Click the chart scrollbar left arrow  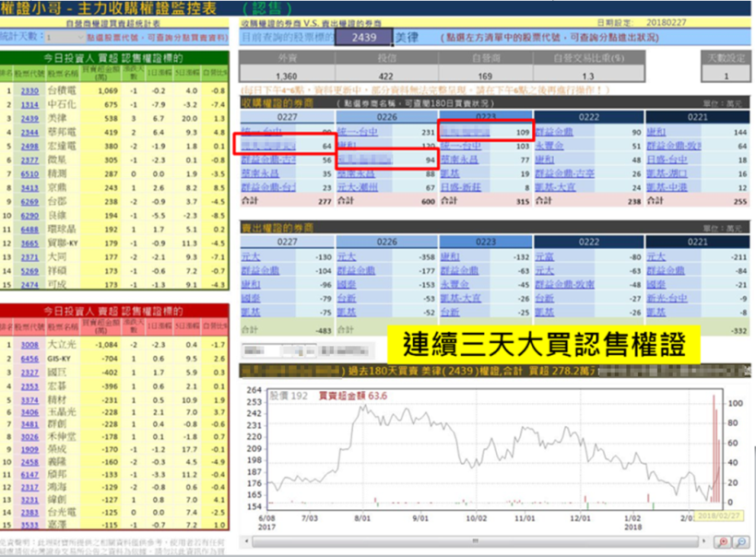pyautogui.click(x=246, y=541)
